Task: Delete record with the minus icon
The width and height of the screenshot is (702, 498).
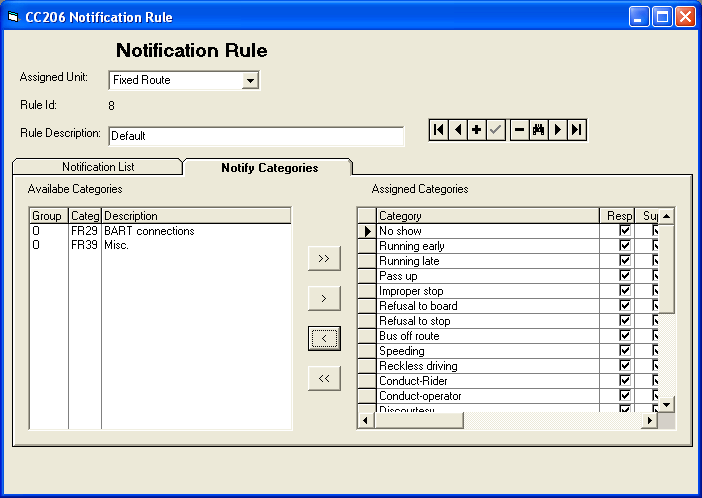Action: point(519,130)
